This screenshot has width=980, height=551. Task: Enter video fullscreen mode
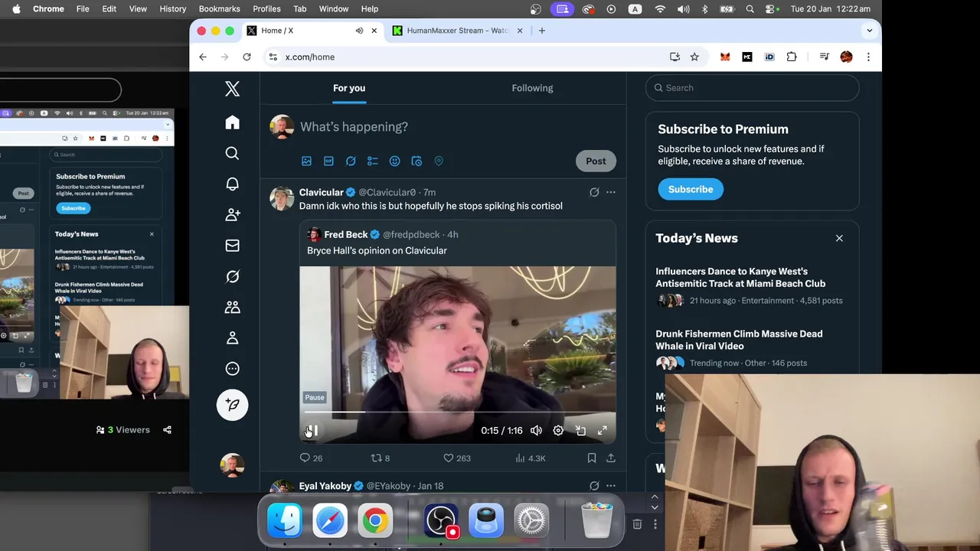[603, 430]
